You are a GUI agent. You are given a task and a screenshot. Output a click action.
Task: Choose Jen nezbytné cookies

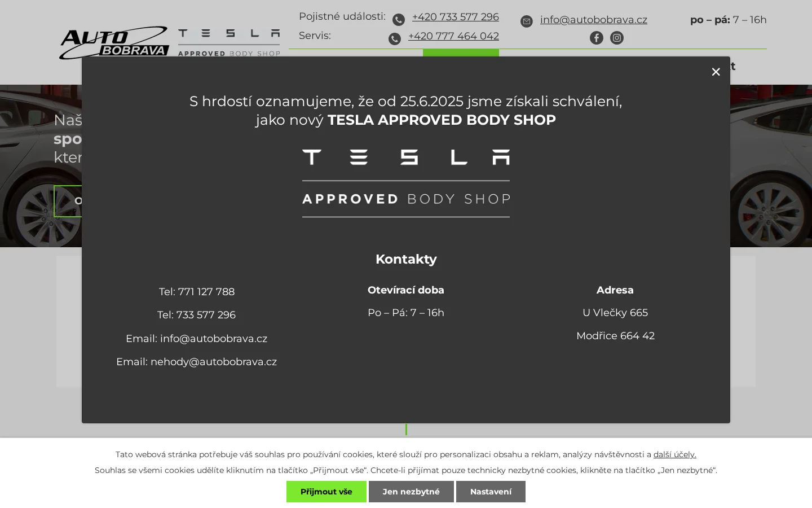tap(411, 492)
